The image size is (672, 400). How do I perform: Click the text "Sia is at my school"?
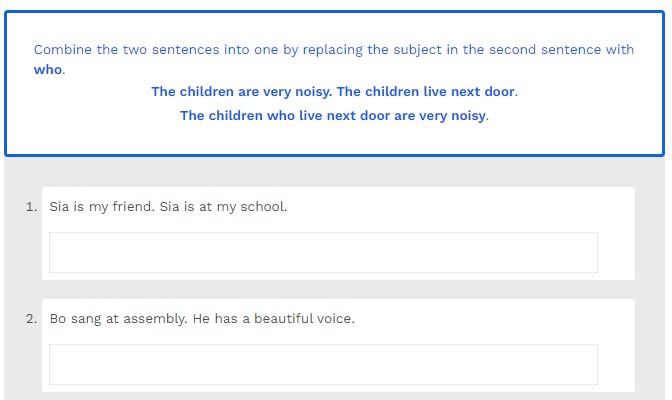point(223,207)
